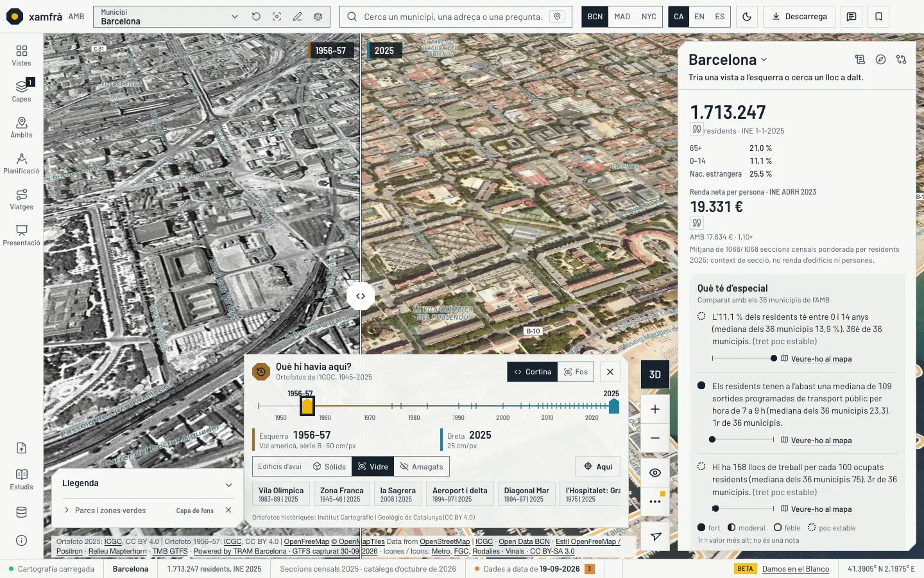Zoom in with the plus button
Viewport: 924px width, 578px height.
[x=655, y=409]
